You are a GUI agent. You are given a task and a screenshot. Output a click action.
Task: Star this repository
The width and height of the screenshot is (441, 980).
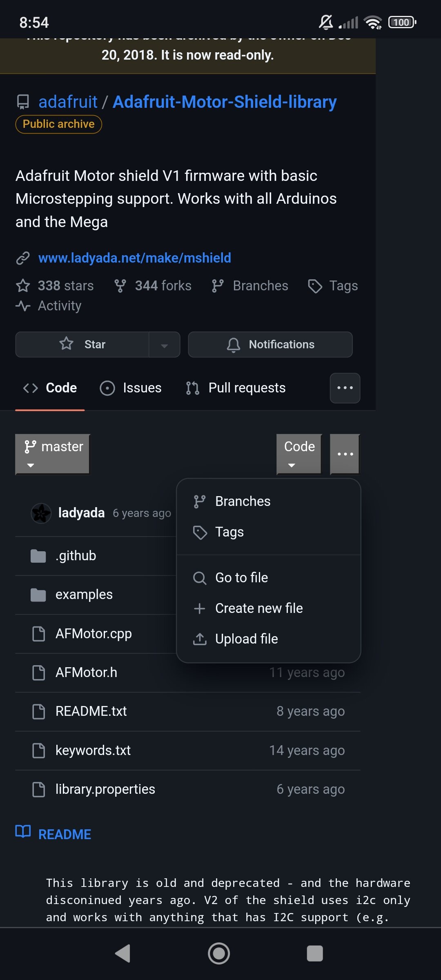(x=82, y=345)
